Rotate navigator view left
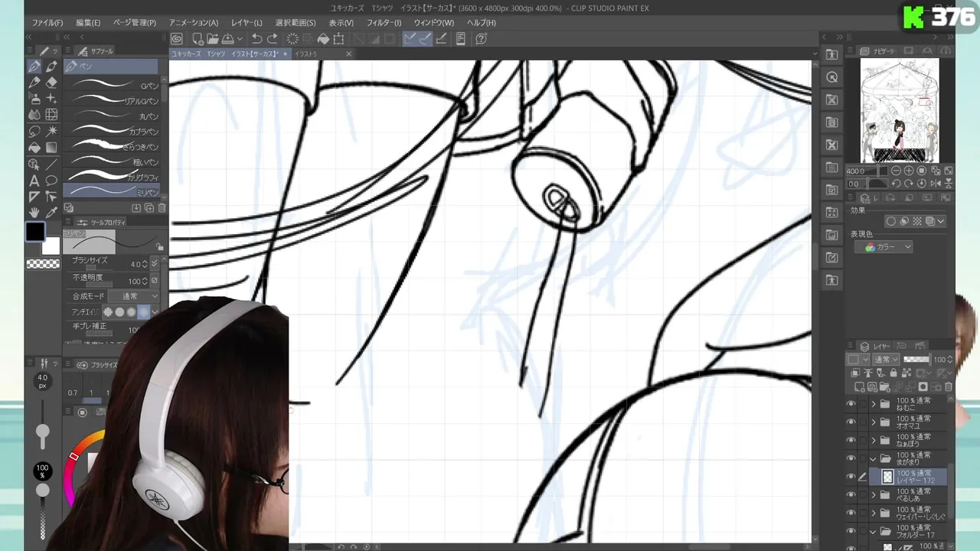 tap(896, 184)
